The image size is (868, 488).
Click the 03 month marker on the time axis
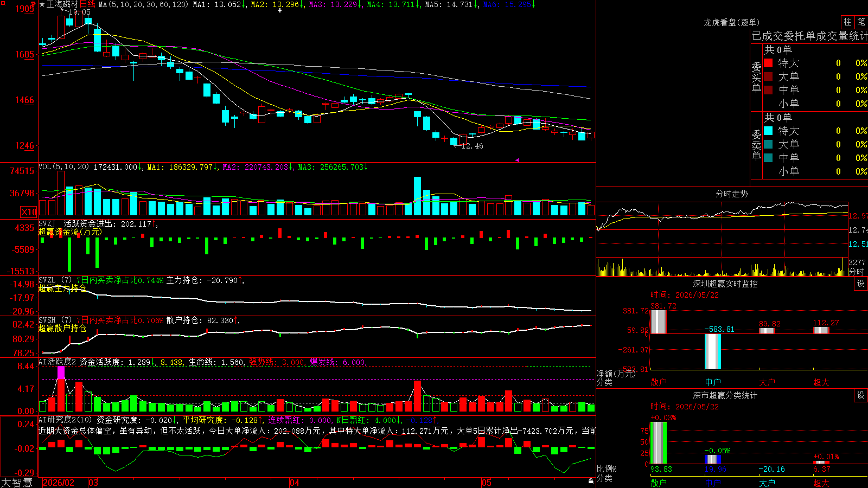(93, 483)
